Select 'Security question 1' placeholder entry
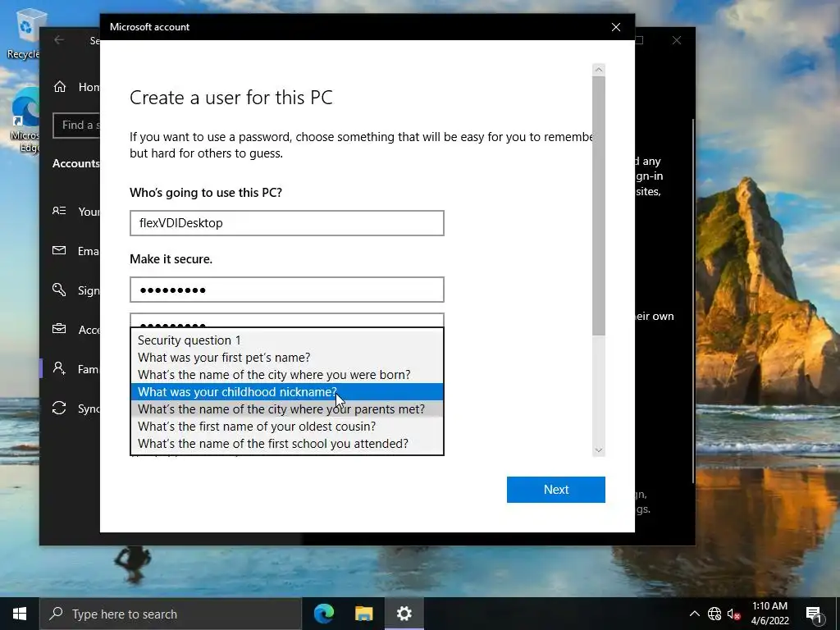840x630 pixels. click(x=286, y=340)
